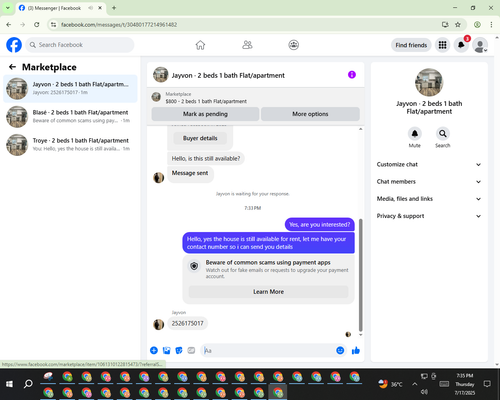The image size is (500, 400).
Task: Open the emoji picker smiley icon
Action: pyautogui.click(x=340, y=350)
